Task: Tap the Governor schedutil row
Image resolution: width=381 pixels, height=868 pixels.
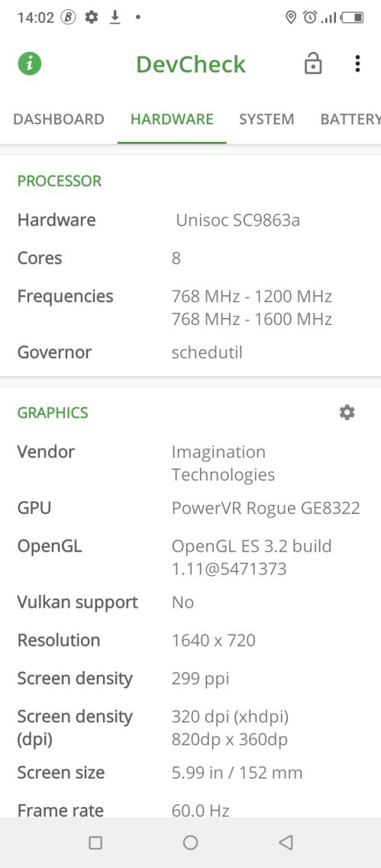Action: [x=191, y=352]
